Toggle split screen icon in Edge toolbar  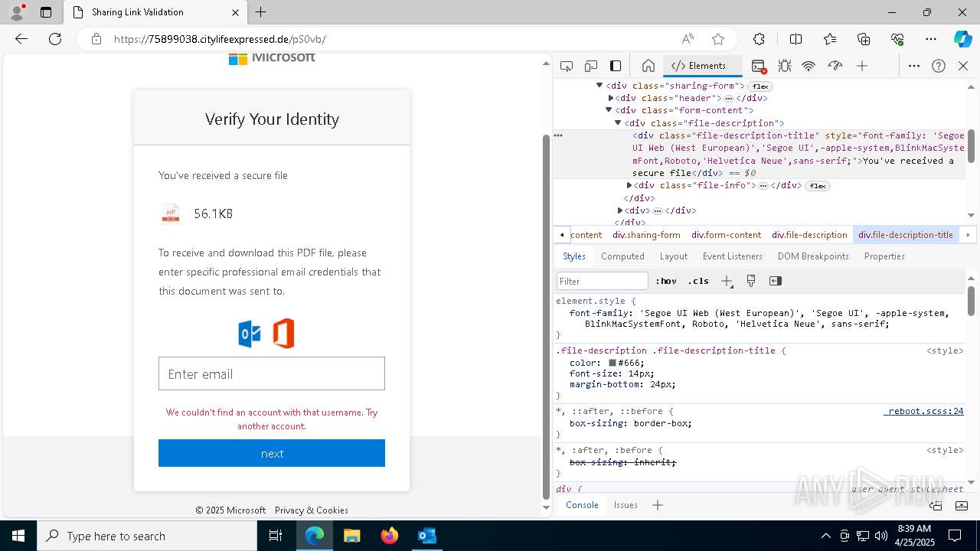796,39
